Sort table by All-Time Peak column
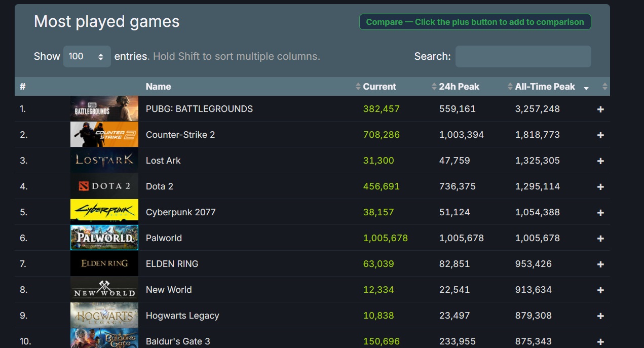Viewport: 644px width, 348px height. pos(545,87)
